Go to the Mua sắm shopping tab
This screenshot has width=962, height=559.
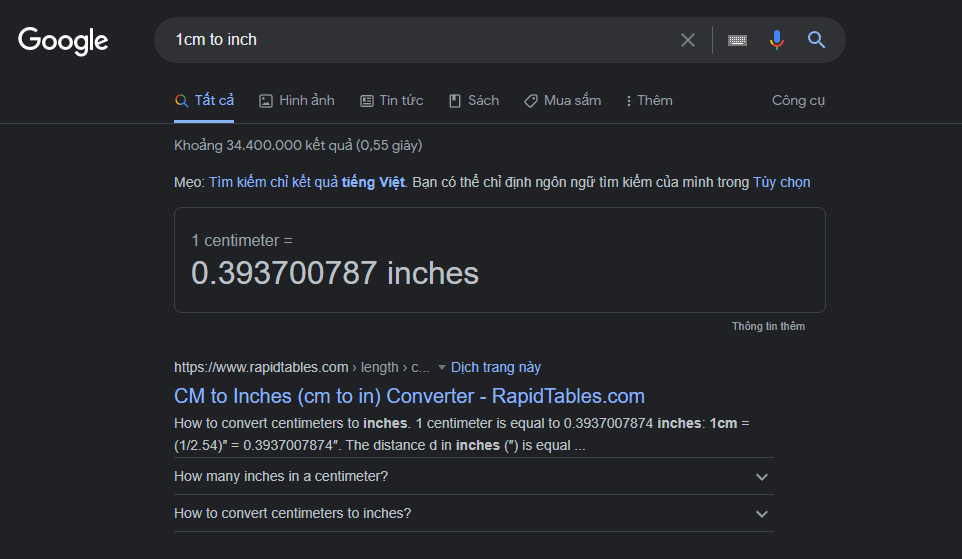[563, 100]
